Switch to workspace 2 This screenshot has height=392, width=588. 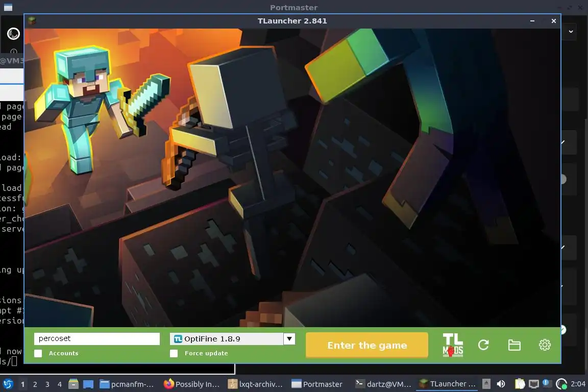coord(35,384)
